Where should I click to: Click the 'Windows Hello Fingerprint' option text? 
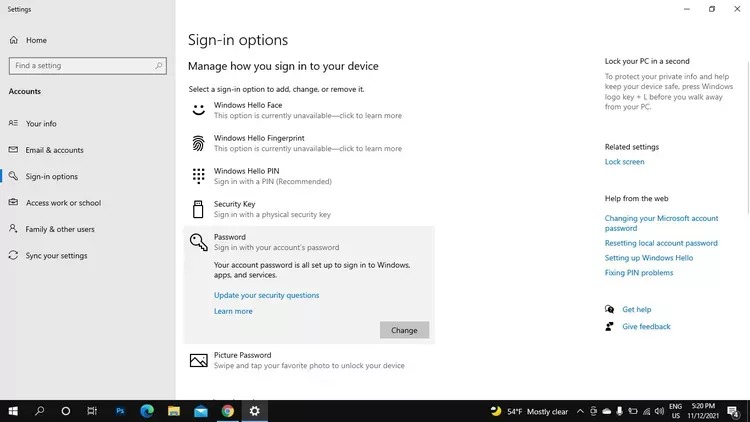[x=259, y=138]
